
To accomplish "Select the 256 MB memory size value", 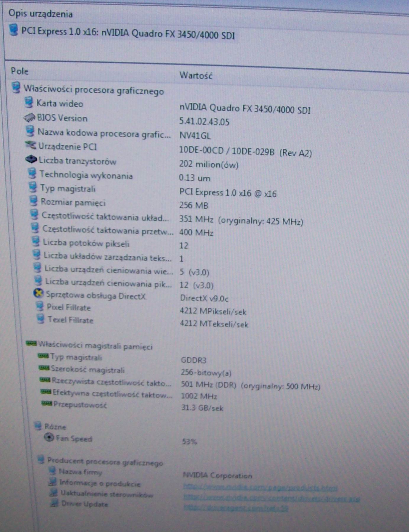I will point(193,205).
